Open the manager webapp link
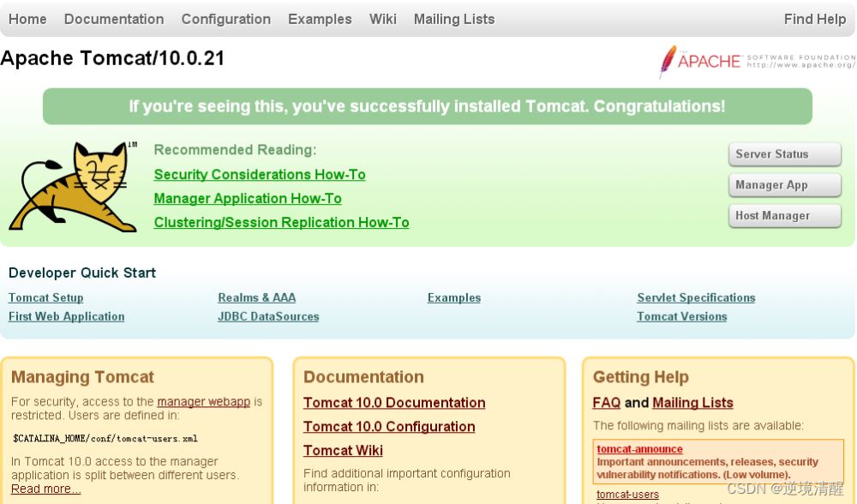Screen dimensions: 857x504 [203, 402]
